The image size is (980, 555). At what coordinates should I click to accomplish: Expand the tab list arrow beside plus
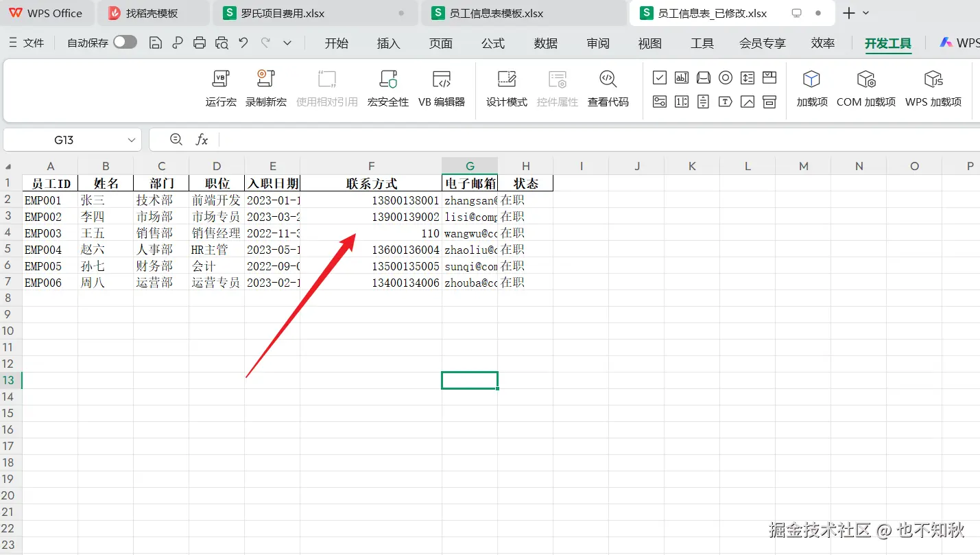tap(865, 13)
